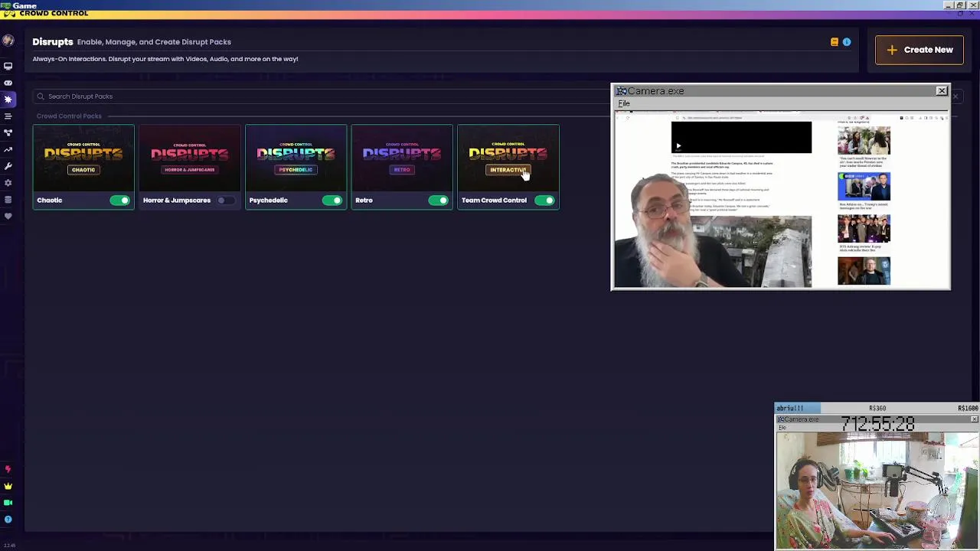Click the Disrupts page heading
The height and width of the screenshot is (551, 980).
[x=53, y=42]
